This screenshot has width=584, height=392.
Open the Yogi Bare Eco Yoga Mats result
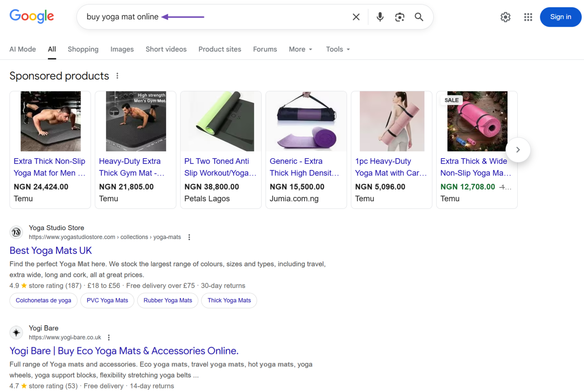point(124,351)
